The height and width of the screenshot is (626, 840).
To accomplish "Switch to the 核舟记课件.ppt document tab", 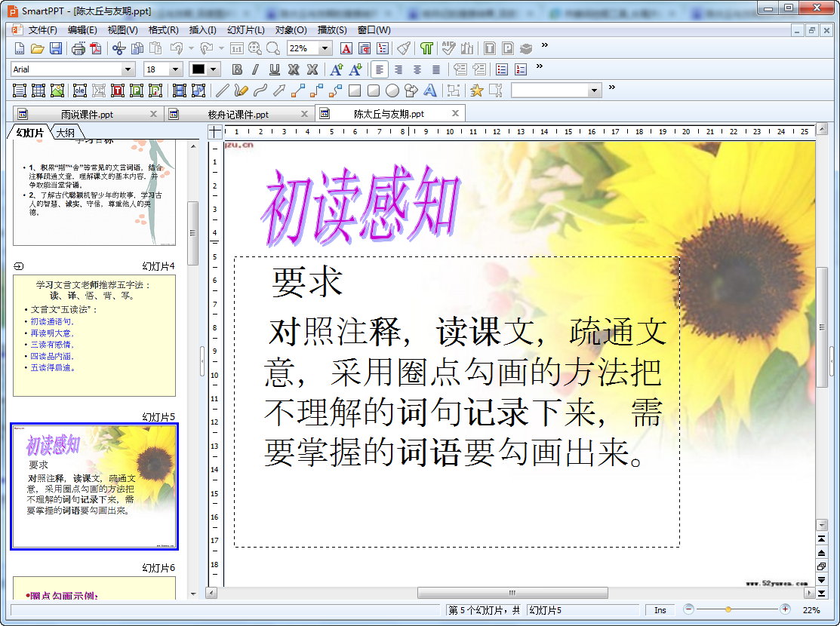I will point(238,114).
